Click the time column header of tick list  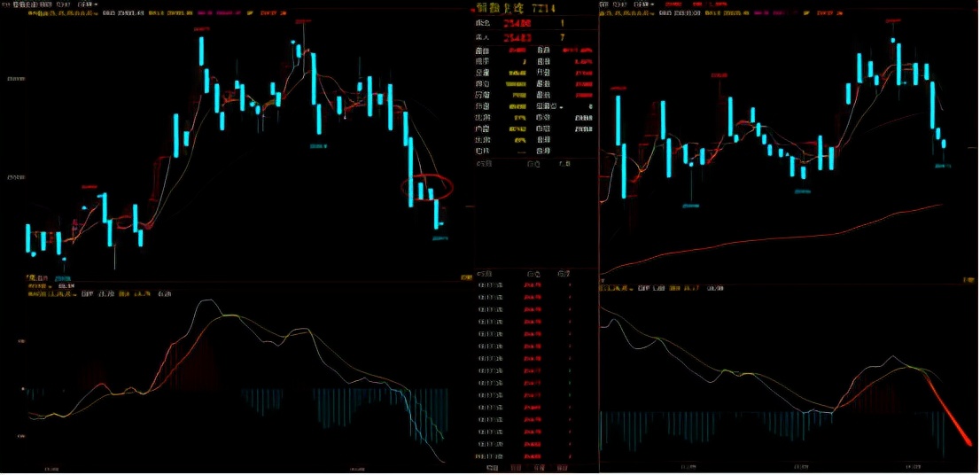tap(485, 275)
